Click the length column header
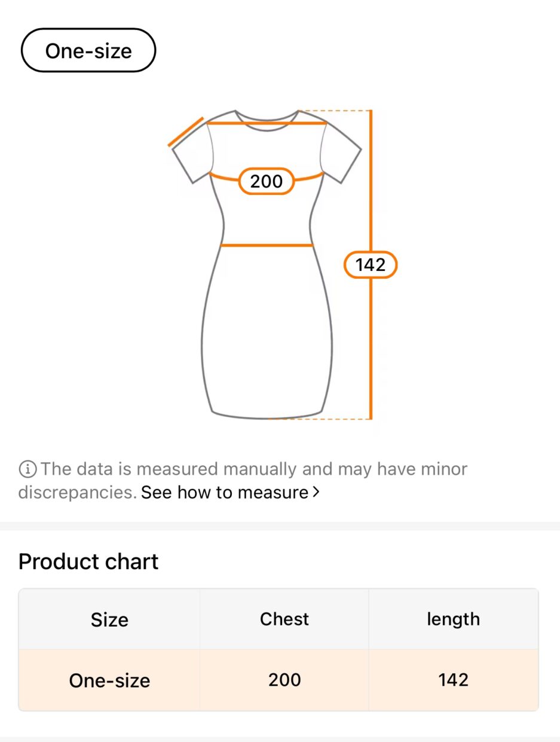 coord(453,619)
